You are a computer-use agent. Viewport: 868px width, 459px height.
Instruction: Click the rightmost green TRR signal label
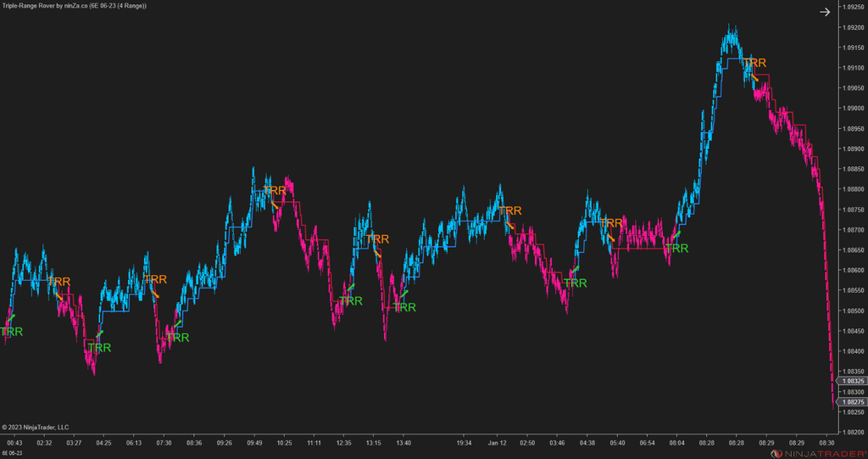(x=676, y=249)
